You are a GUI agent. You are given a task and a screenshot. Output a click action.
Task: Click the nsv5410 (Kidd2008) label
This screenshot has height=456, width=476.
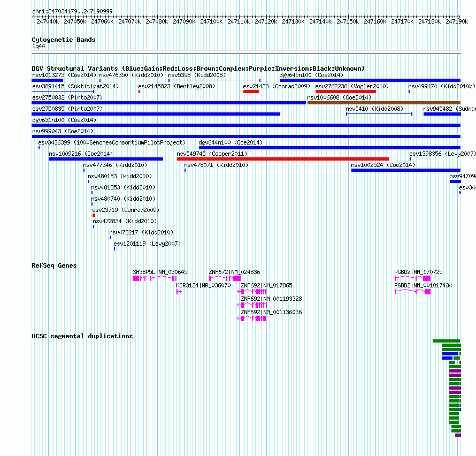point(374,109)
